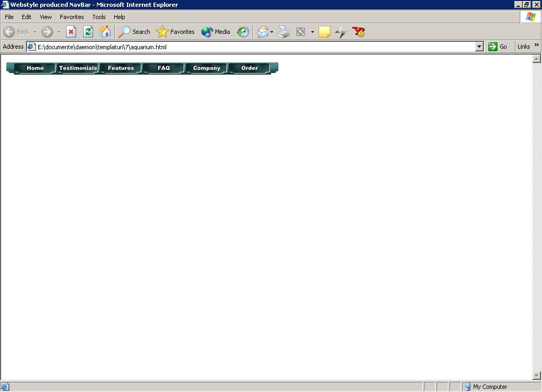Image resolution: width=542 pixels, height=392 pixels.
Task: Click the Stop loading icon
Action: click(71, 32)
